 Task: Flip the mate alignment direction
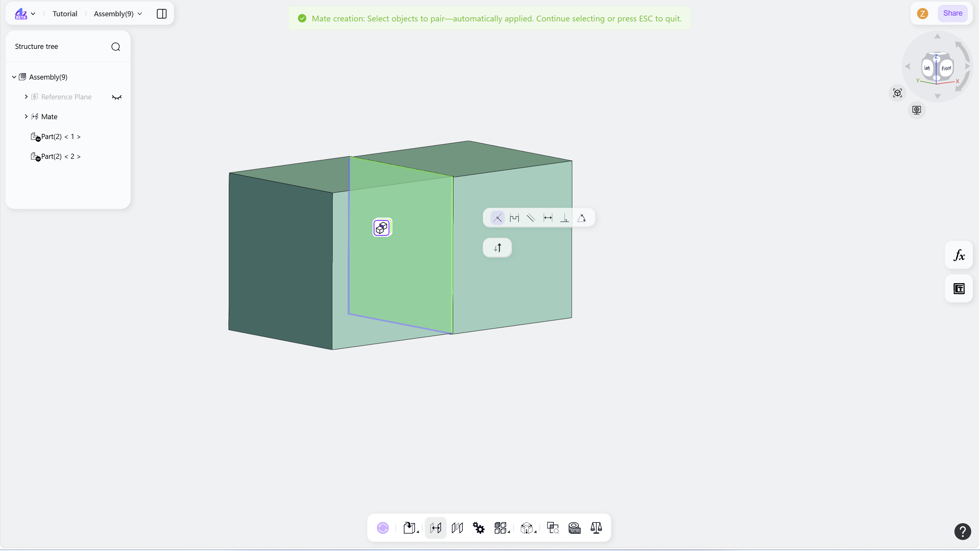498,248
